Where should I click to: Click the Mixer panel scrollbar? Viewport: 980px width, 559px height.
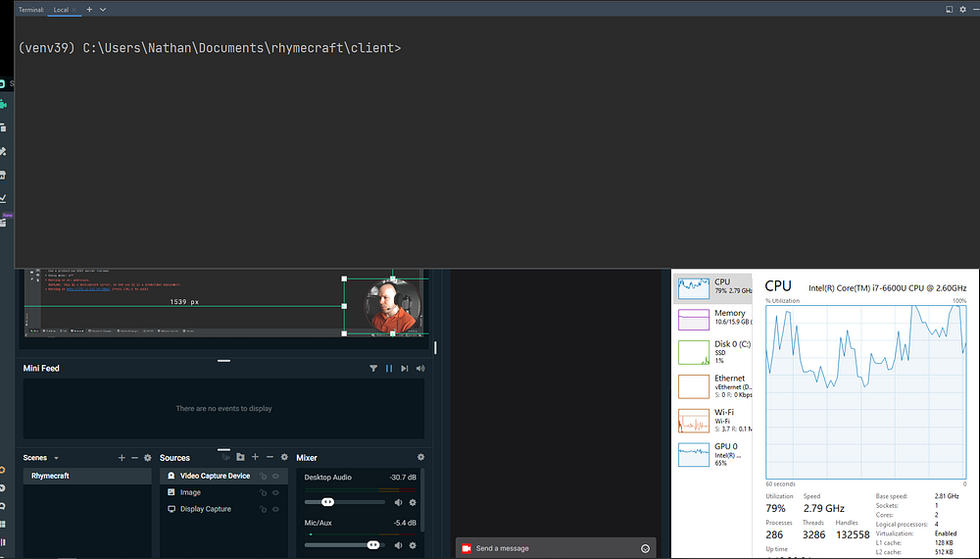(x=423, y=500)
